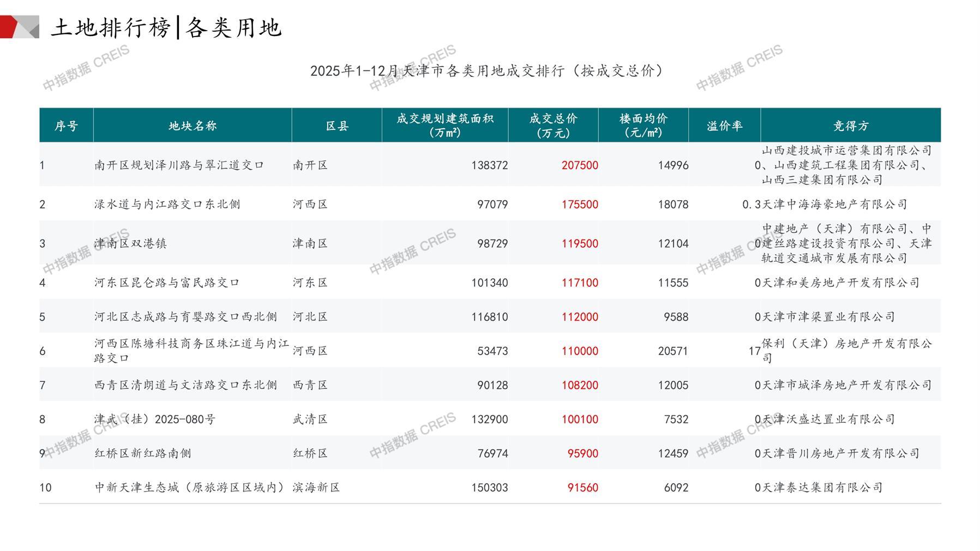
Task: Select the 成交总价 column header
Action: point(553,125)
